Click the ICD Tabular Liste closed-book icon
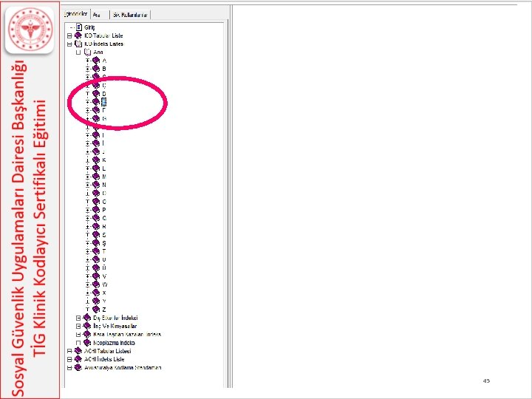Viewport: 532px width, 399px height. click(x=78, y=35)
